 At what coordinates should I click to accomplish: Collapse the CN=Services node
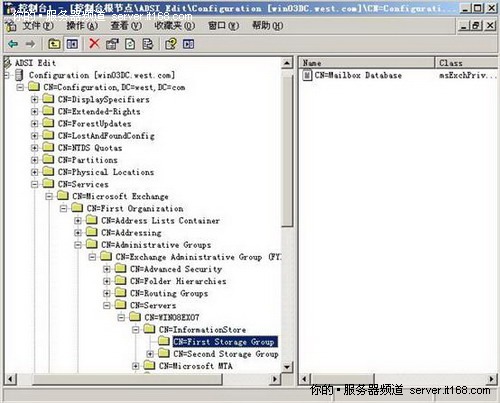tap(34, 184)
